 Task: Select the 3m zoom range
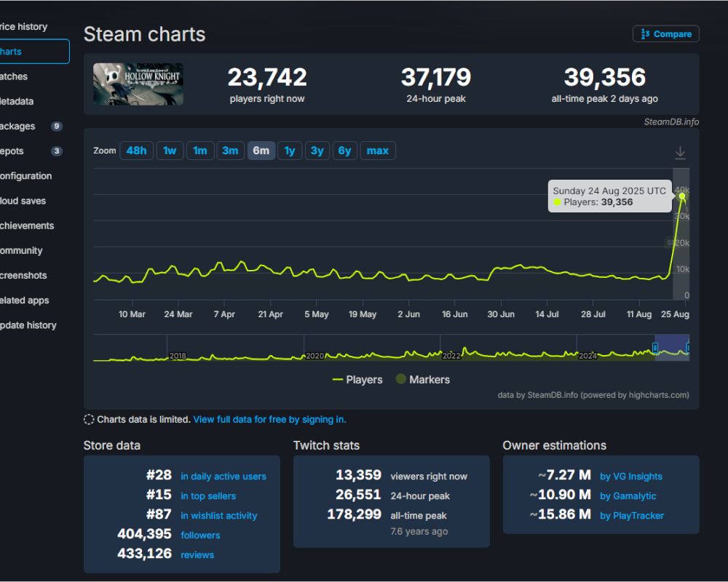[231, 151]
